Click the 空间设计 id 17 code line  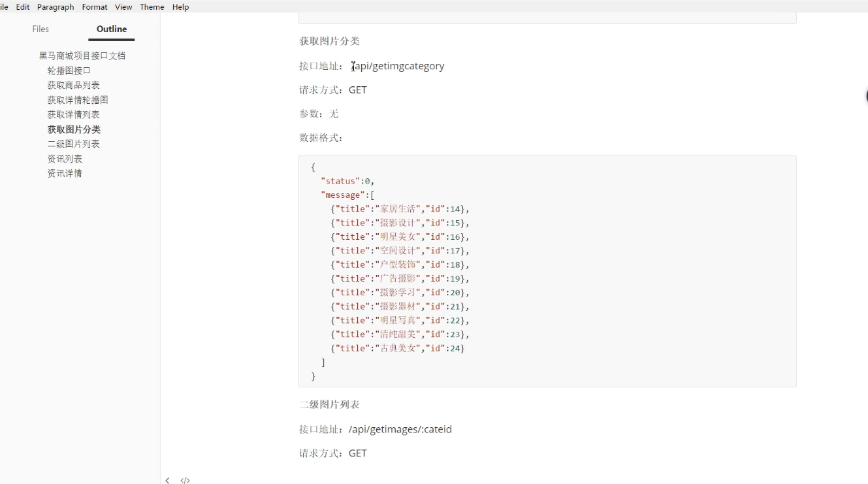coord(400,251)
